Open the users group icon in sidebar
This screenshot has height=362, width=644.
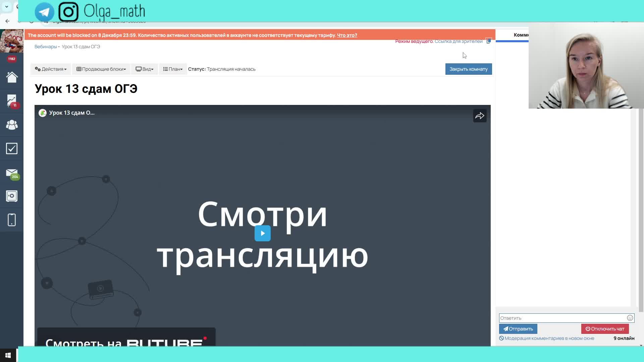coord(12,125)
